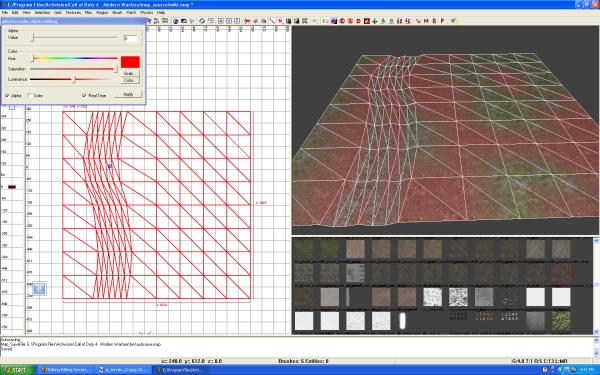Click the red scissors clipper icon
The image size is (600, 375).
coord(247,21)
